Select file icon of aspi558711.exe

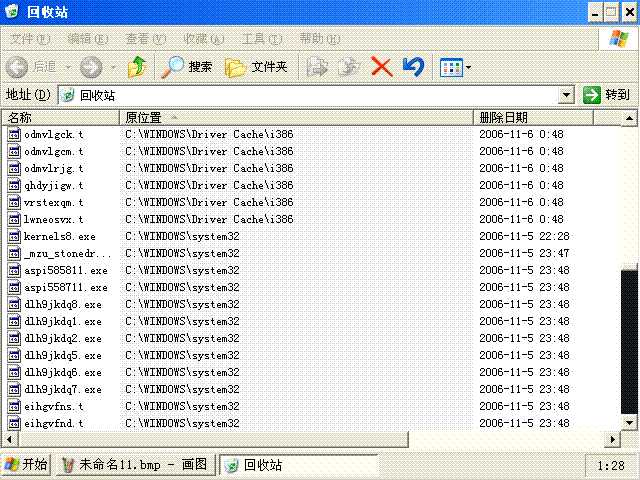pos(14,287)
